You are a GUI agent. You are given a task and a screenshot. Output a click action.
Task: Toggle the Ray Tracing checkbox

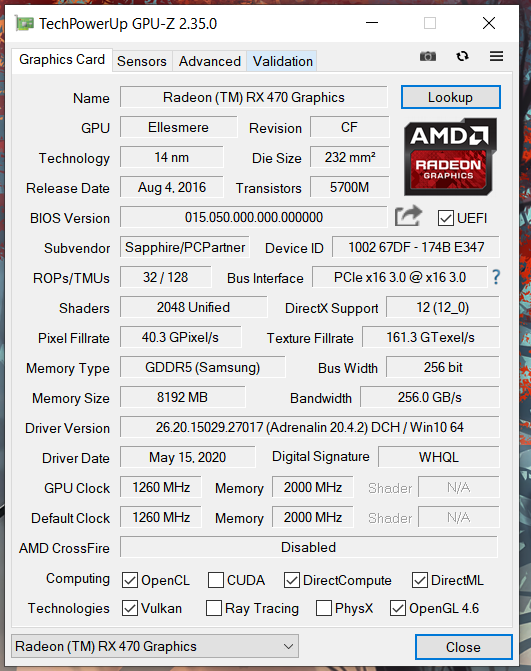click(214, 608)
